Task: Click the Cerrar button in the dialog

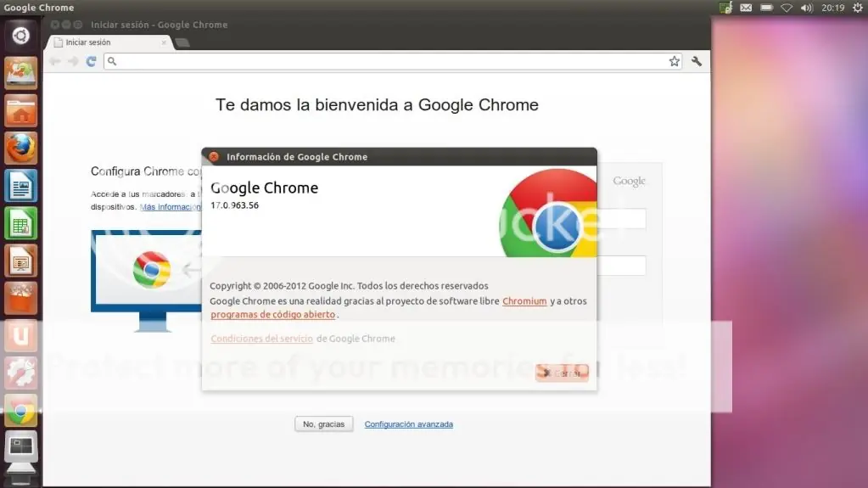Action: pyautogui.click(x=562, y=373)
